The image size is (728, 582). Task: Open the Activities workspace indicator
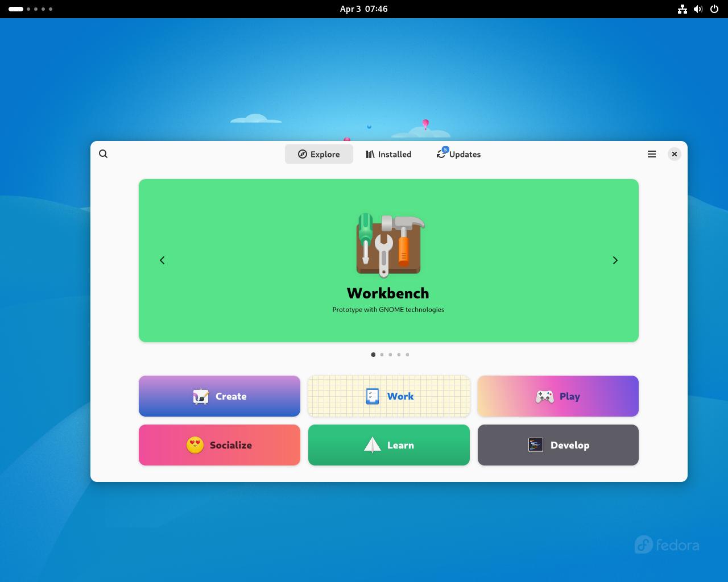click(31, 9)
